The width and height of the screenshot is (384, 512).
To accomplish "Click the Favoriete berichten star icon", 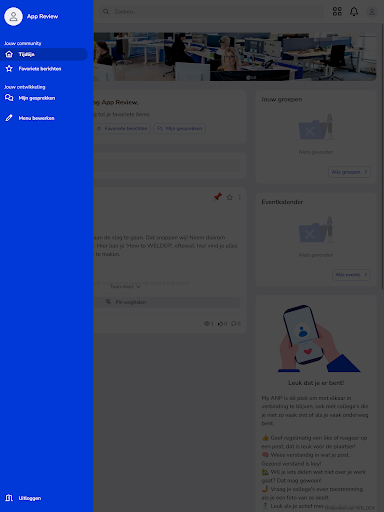I will [9, 69].
